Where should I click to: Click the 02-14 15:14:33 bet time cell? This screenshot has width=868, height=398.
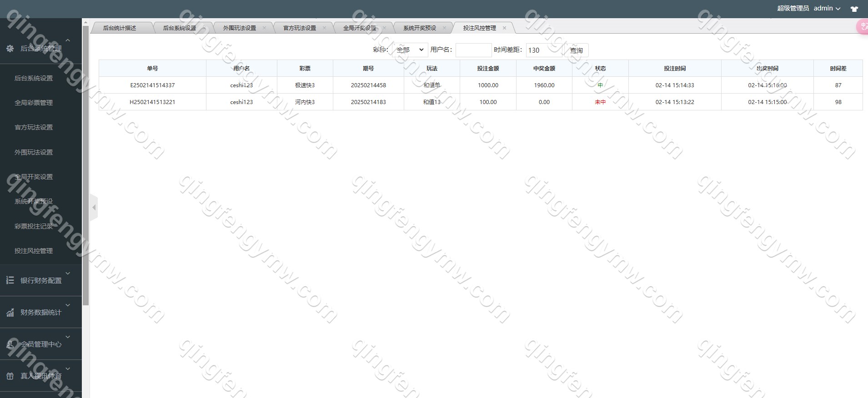point(675,85)
